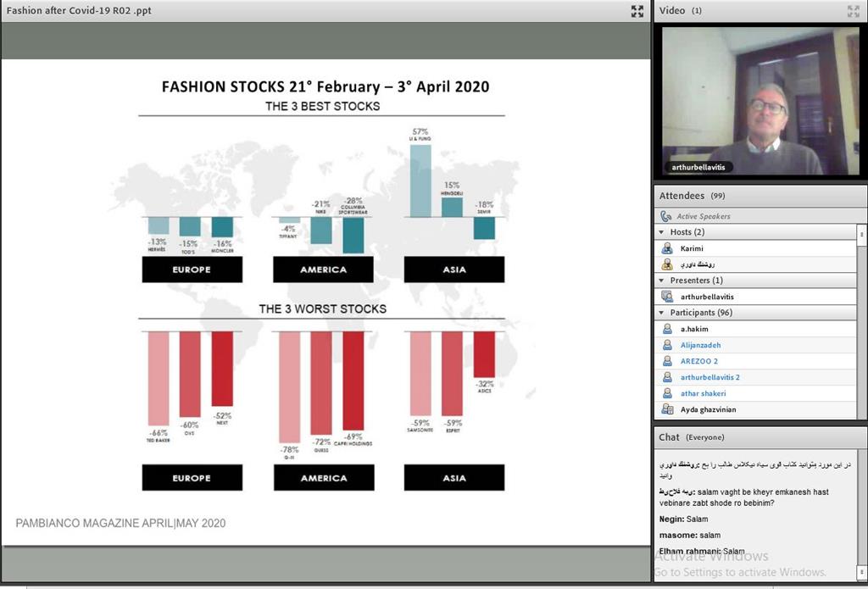Click the Active Speakers phone icon

tap(666, 216)
